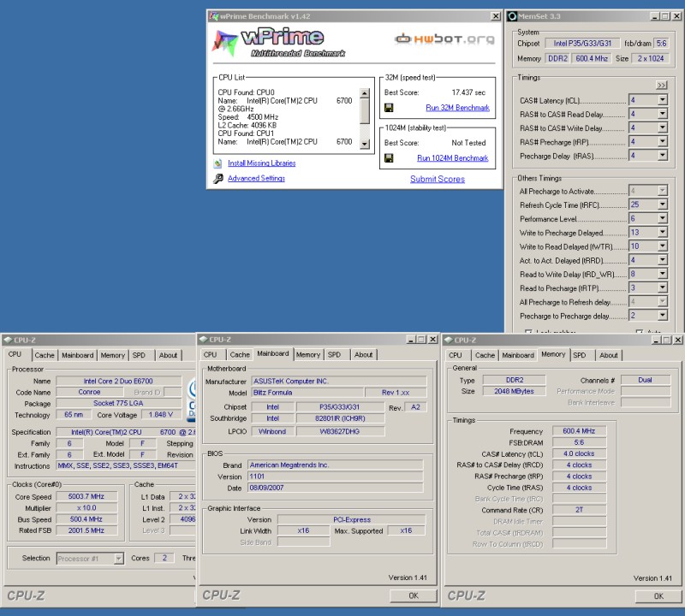The height and width of the screenshot is (616, 685).
Task: Open the Precharge to Precharge delay dropdown
Action: pos(662,315)
